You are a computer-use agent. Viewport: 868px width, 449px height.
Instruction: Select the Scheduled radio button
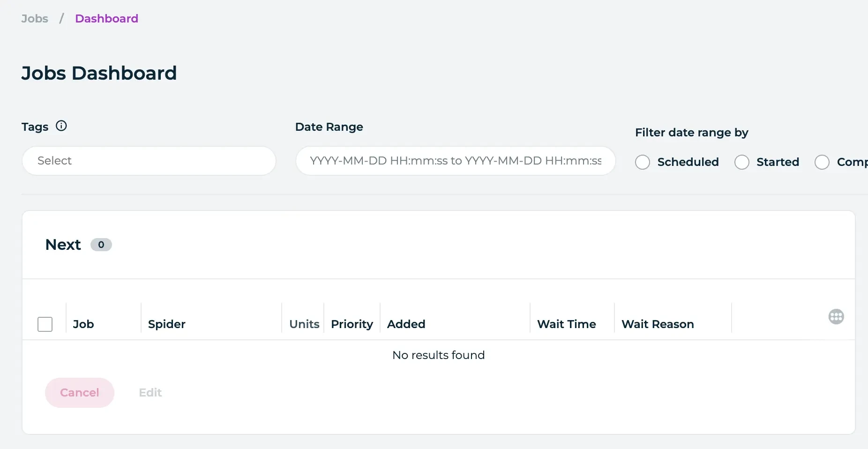(643, 162)
